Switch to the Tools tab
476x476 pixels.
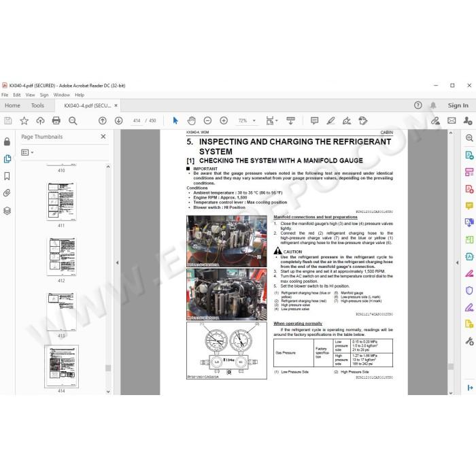[x=37, y=105]
